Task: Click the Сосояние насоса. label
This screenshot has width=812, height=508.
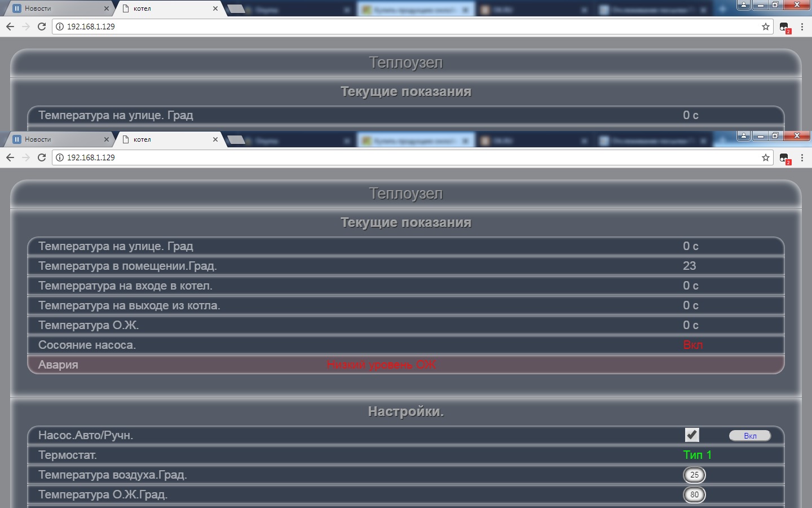Action: [x=87, y=345]
